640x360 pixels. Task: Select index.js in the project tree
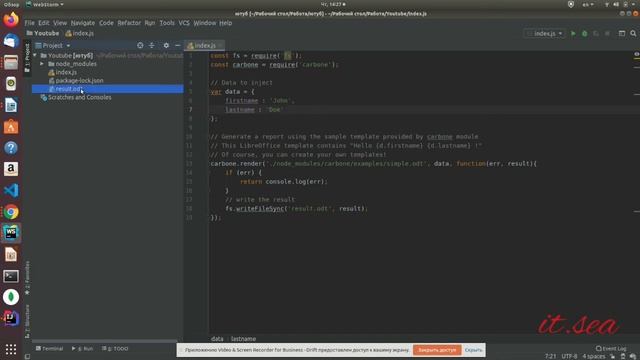tap(66, 72)
